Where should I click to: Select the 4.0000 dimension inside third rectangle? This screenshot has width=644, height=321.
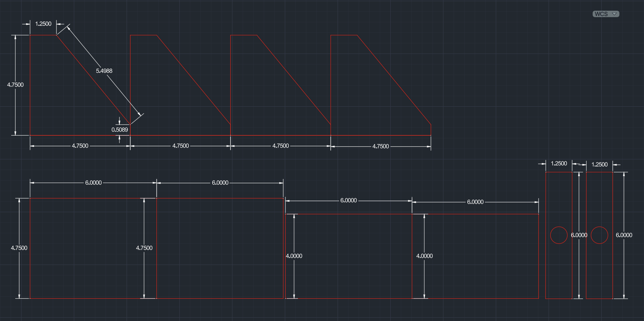(294, 256)
